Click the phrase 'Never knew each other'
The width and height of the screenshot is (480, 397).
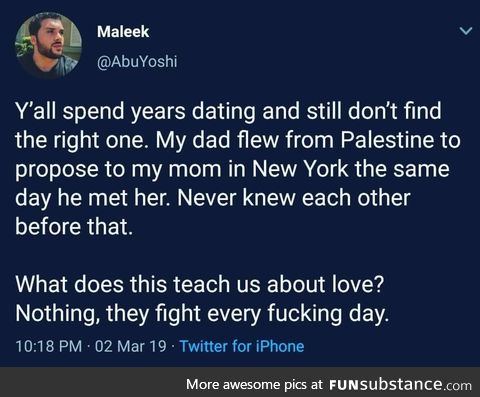coord(294,198)
